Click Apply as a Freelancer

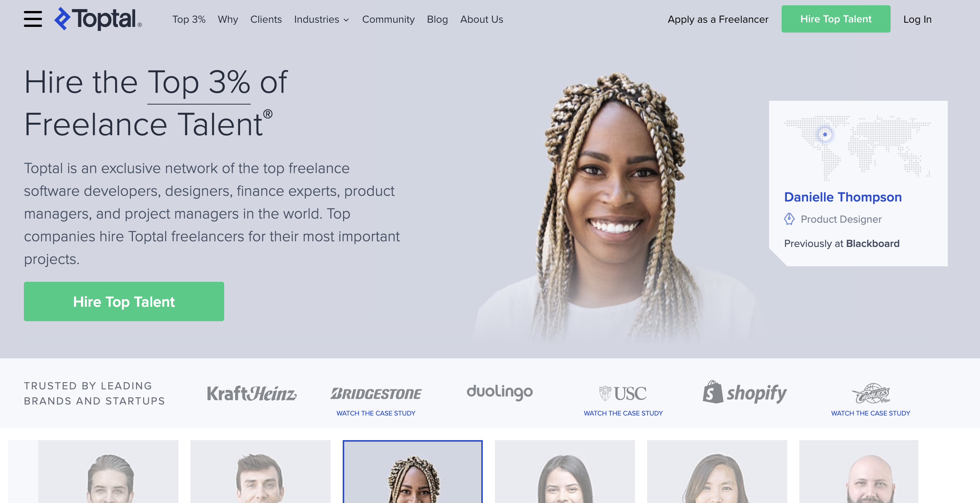pyautogui.click(x=718, y=19)
